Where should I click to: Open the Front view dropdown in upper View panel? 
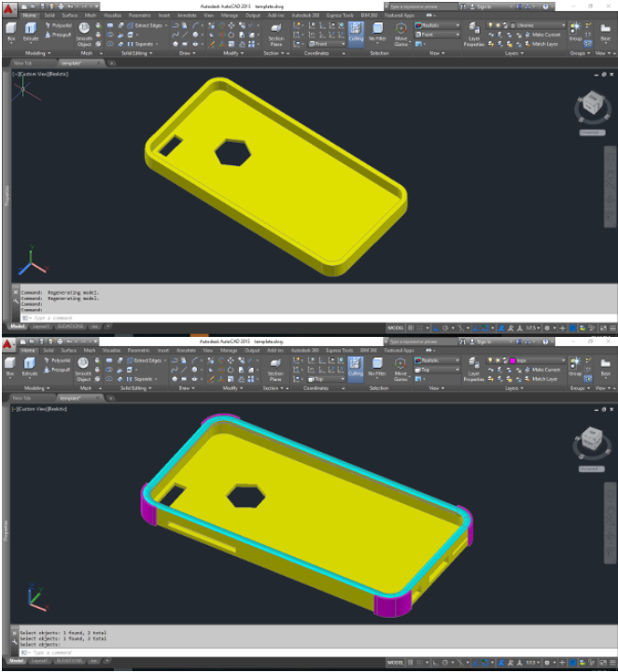click(x=437, y=35)
